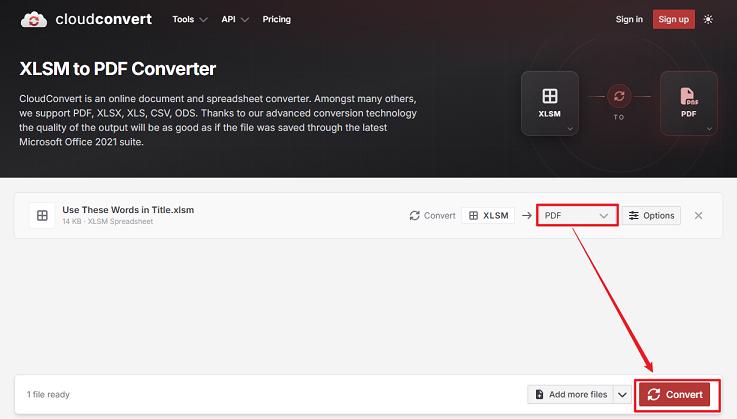
Task: Click the Sign in link
Action: (629, 19)
